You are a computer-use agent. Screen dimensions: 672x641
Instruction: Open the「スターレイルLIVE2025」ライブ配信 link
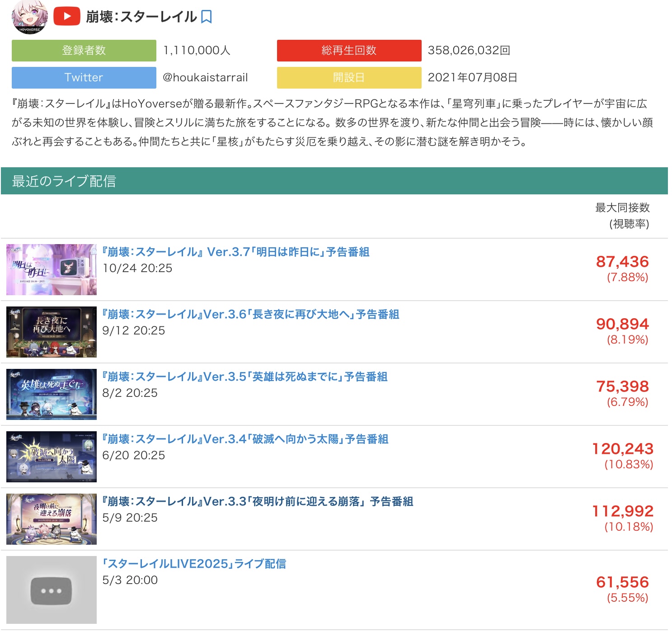[194, 564]
